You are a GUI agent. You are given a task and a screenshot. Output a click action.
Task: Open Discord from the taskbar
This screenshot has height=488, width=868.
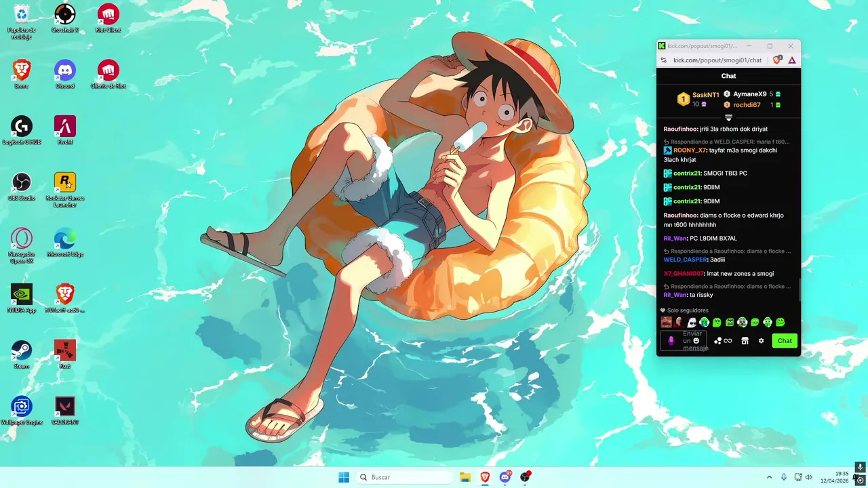pyautogui.click(x=505, y=477)
